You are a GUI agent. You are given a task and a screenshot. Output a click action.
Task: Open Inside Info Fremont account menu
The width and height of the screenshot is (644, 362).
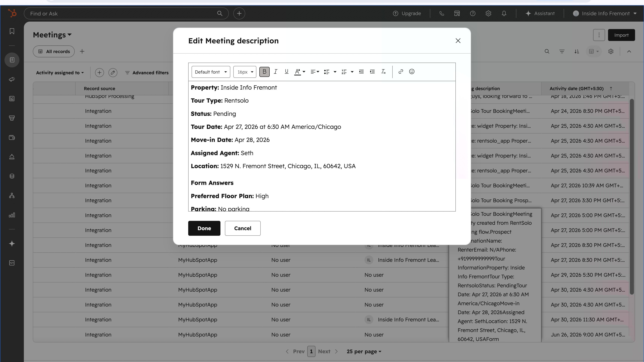point(605,13)
